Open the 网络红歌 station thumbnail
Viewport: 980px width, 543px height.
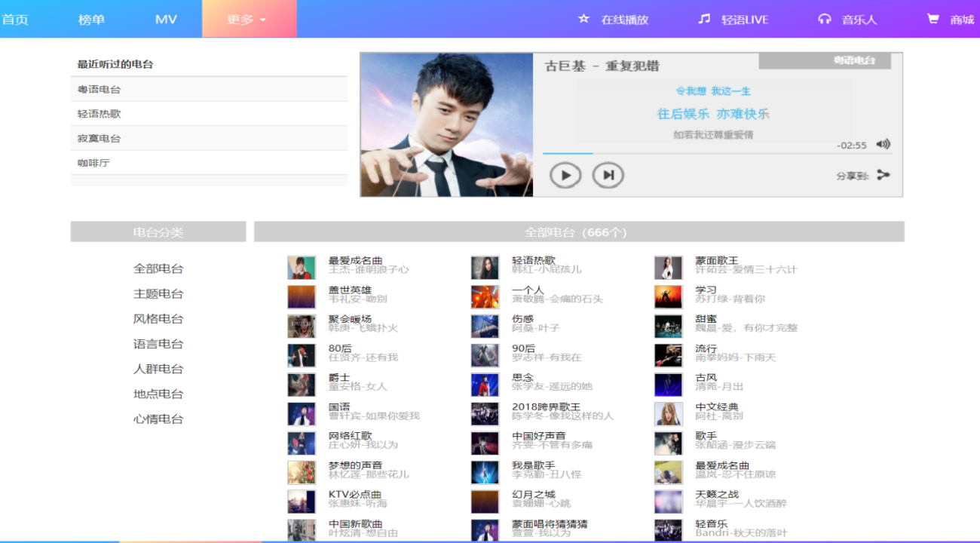point(302,443)
